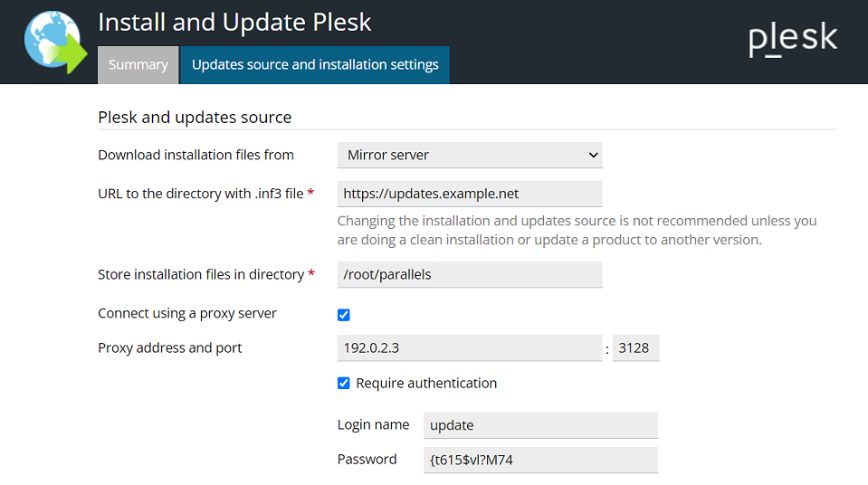Click the Plesk and updates source heading
The width and height of the screenshot is (868, 485).
click(195, 117)
